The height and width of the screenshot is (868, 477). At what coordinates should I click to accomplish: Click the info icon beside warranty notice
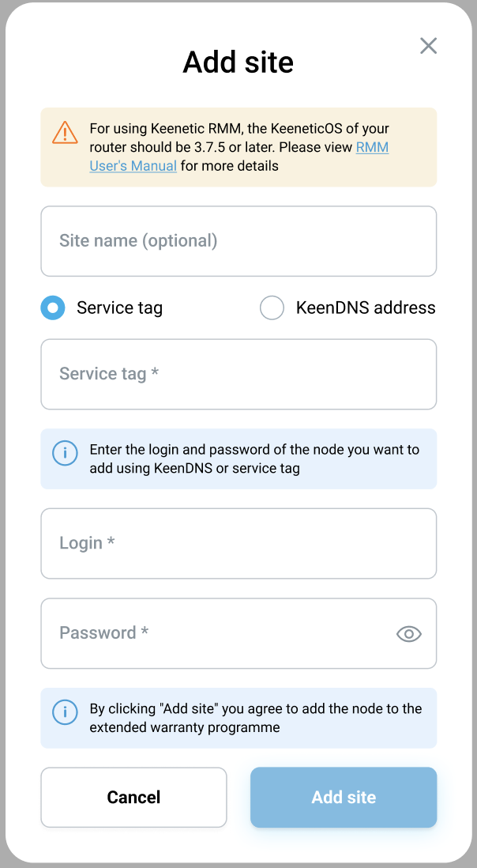tap(65, 711)
